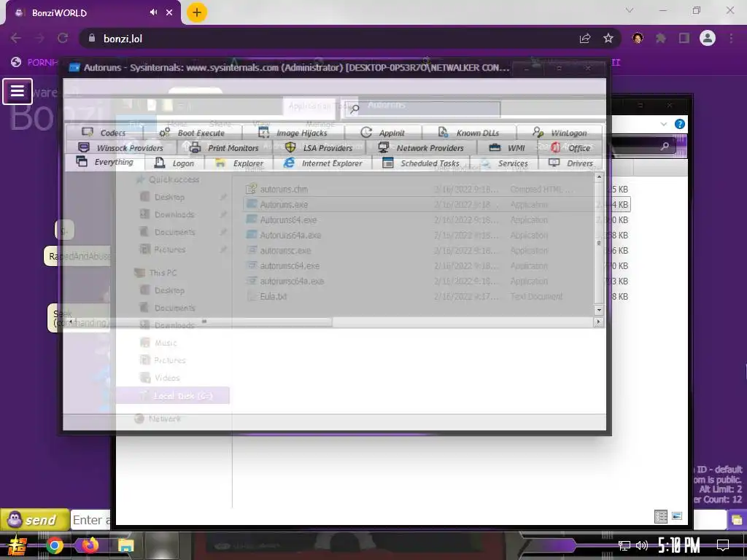Screen dimensions: 747x560
Task: Switch to the Boot Execute tab
Action: click(192, 133)
